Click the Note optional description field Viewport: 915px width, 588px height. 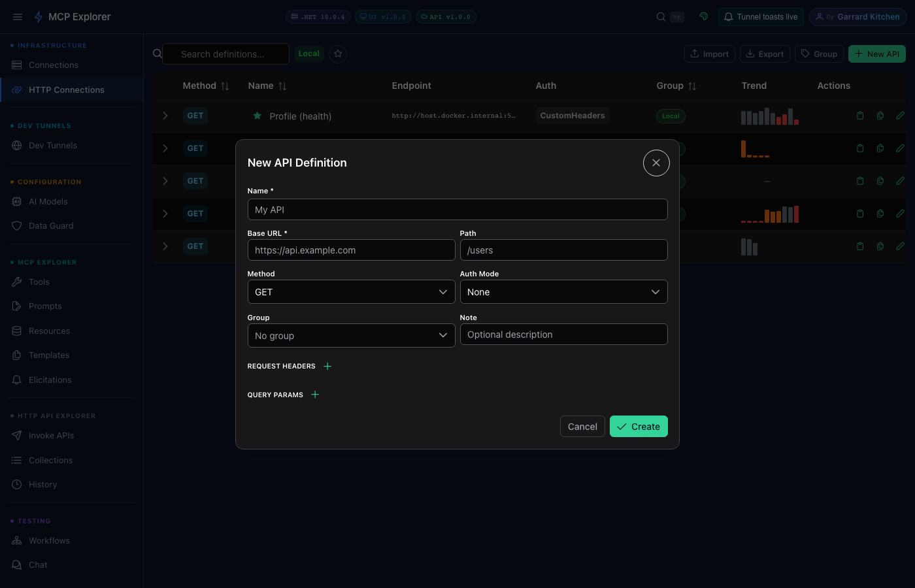coord(563,335)
